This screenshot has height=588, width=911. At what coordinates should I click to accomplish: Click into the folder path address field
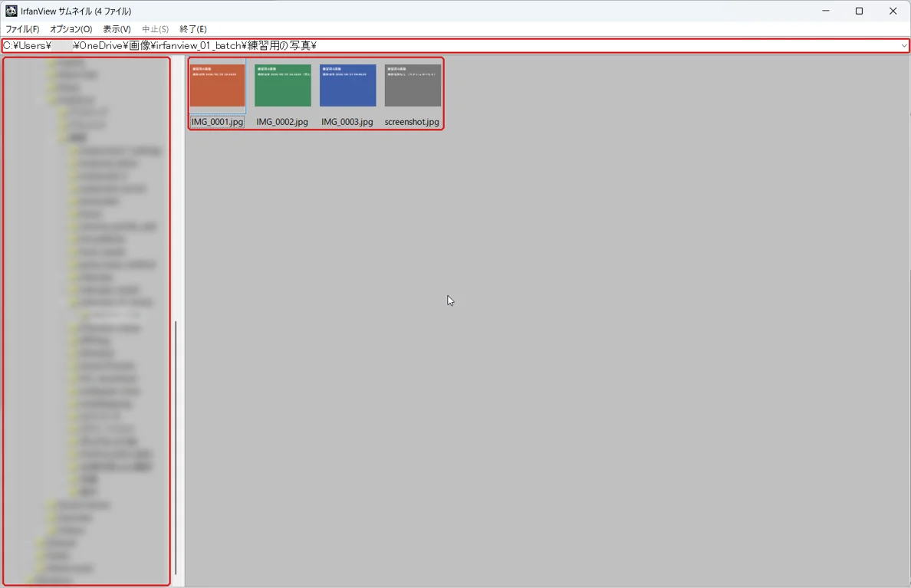point(449,45)
